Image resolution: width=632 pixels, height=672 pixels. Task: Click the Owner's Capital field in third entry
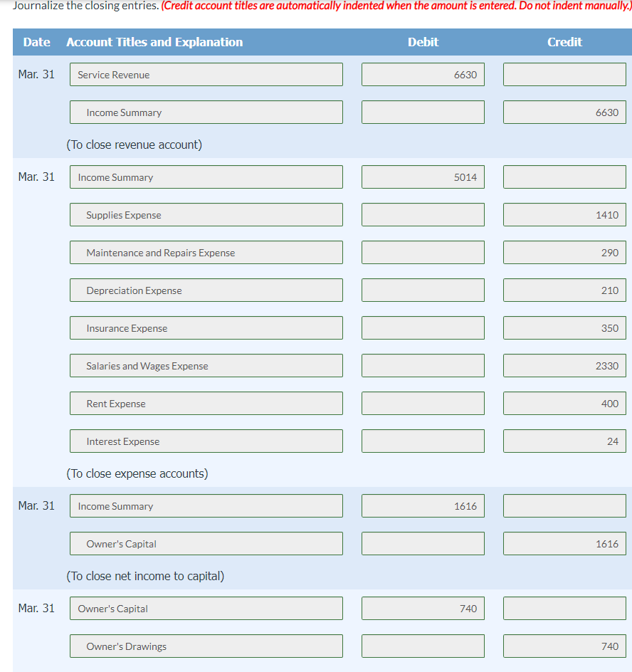[x=206, y=543]
